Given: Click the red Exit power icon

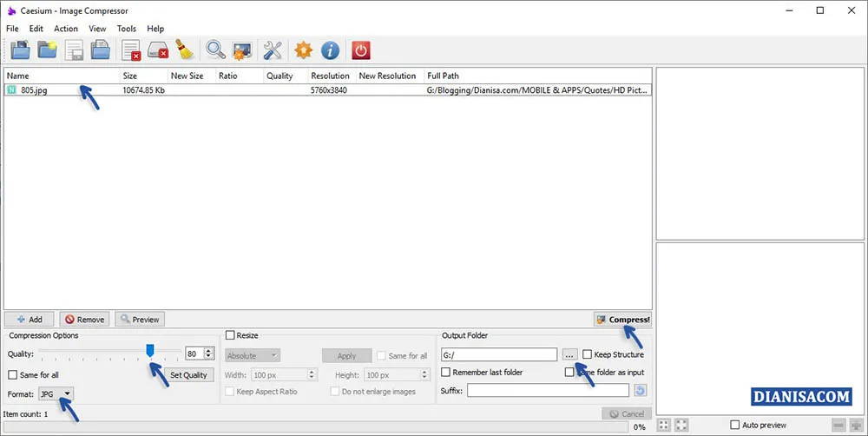Looking at the screenshot, I should 360,50.
